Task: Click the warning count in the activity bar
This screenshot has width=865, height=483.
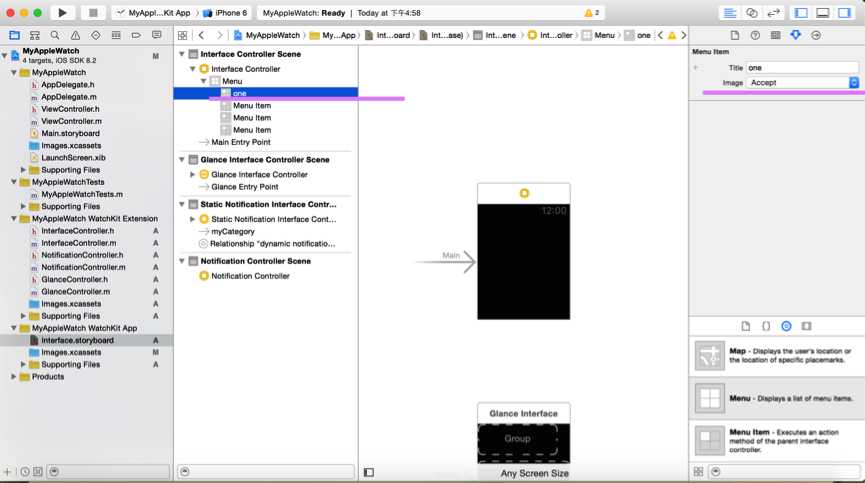Action: coord(592,13)
